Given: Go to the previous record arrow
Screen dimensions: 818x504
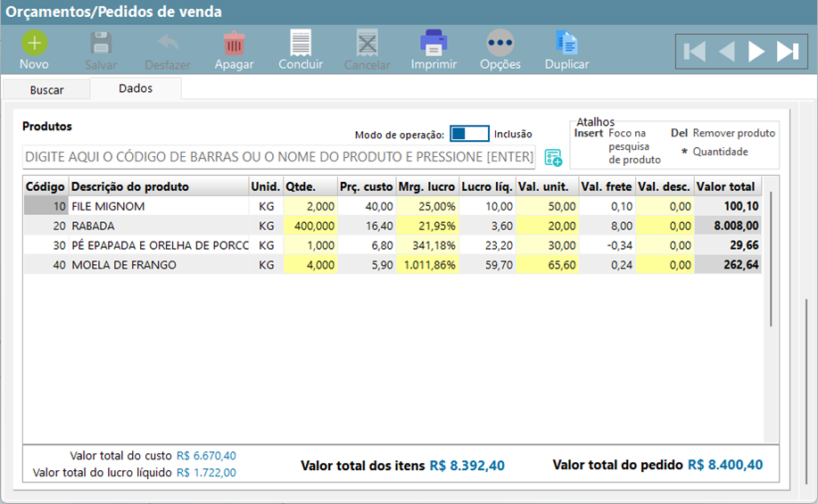Looking at the screenshot, I should pyautogui.click(x=726, y=52).
